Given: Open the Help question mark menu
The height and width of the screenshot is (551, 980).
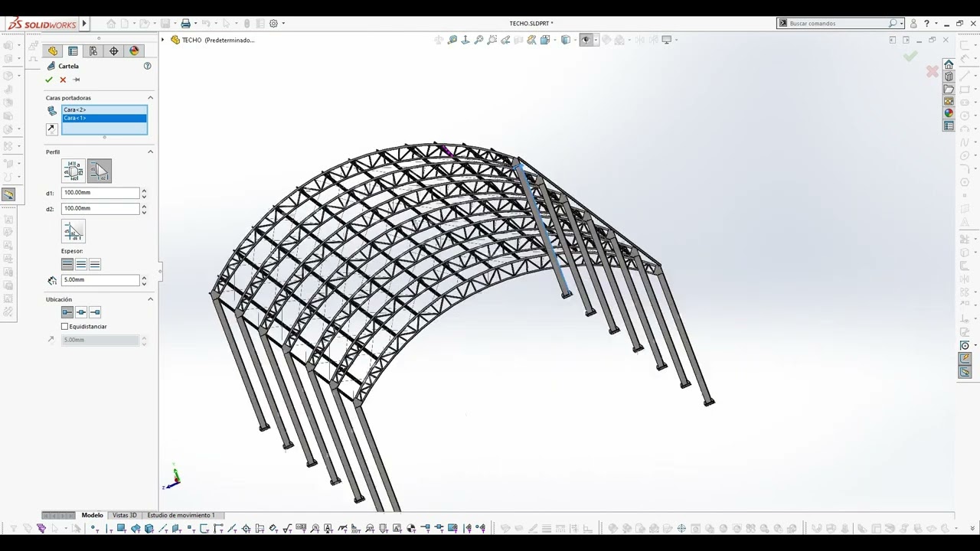Looking at the screenshot, I should click(x=926, y=24).
